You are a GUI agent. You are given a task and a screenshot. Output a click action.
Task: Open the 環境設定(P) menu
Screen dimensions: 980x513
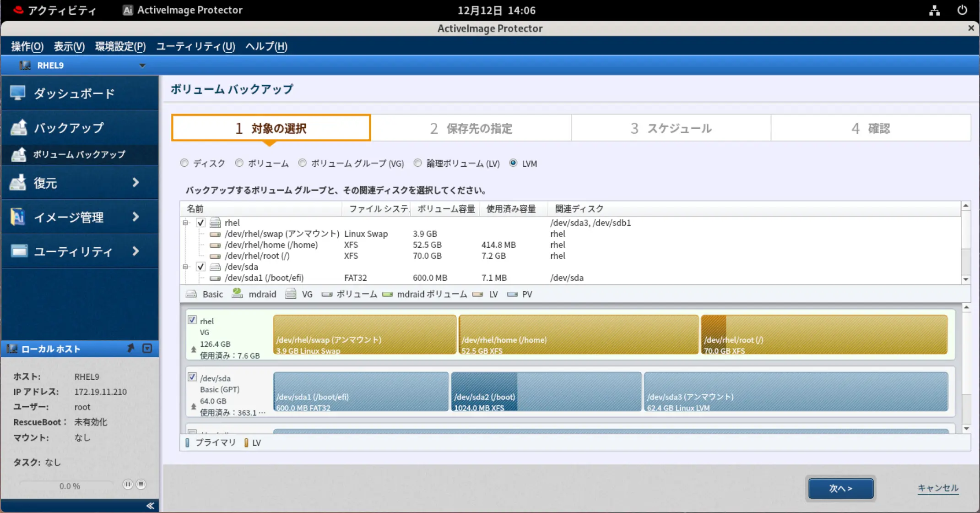(x=120, y=46)
